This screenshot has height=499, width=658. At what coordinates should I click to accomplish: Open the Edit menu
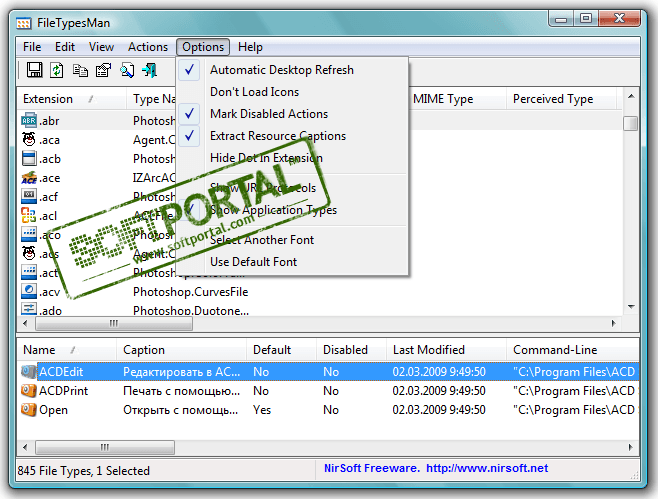(65, 47)
